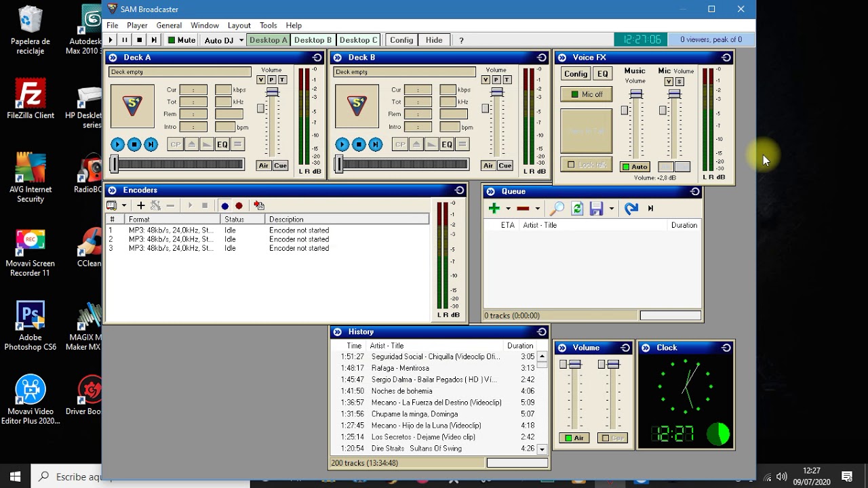Image resolution: width=868 pixels, height=488 pixels.
Task: Open the EQ on Deck A
Action: point(222,144)
